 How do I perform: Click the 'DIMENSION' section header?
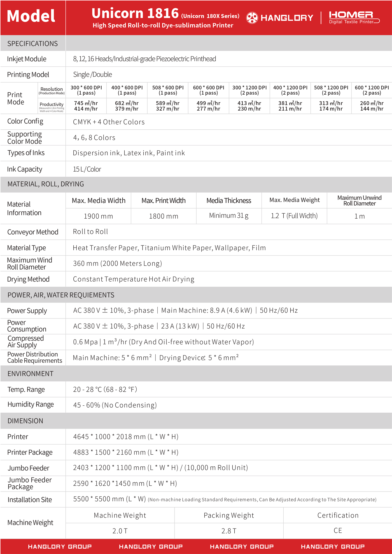click(25, 421)
